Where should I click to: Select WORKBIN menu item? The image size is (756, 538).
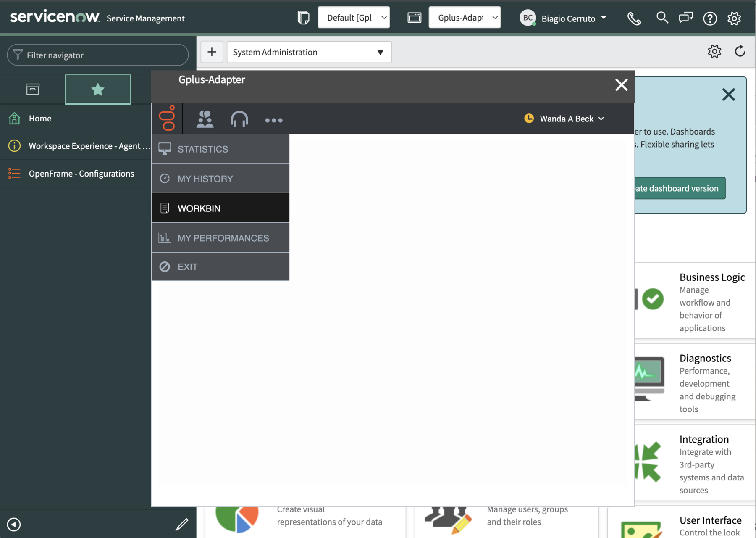coord(220,208)
